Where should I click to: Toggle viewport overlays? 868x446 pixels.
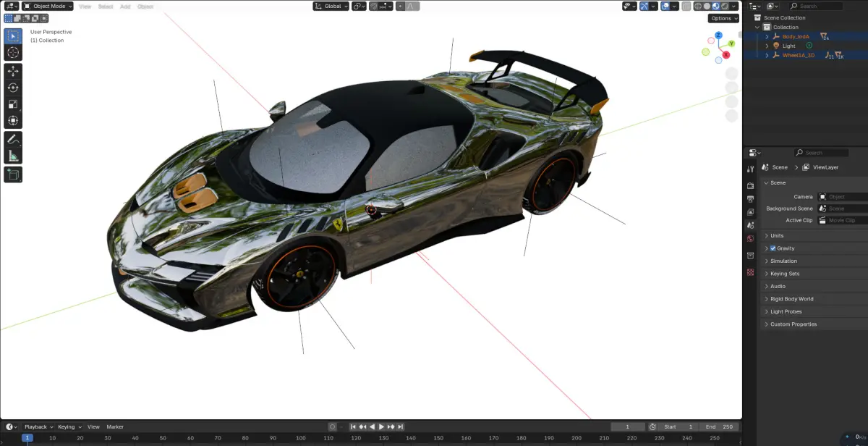(664, 6)
